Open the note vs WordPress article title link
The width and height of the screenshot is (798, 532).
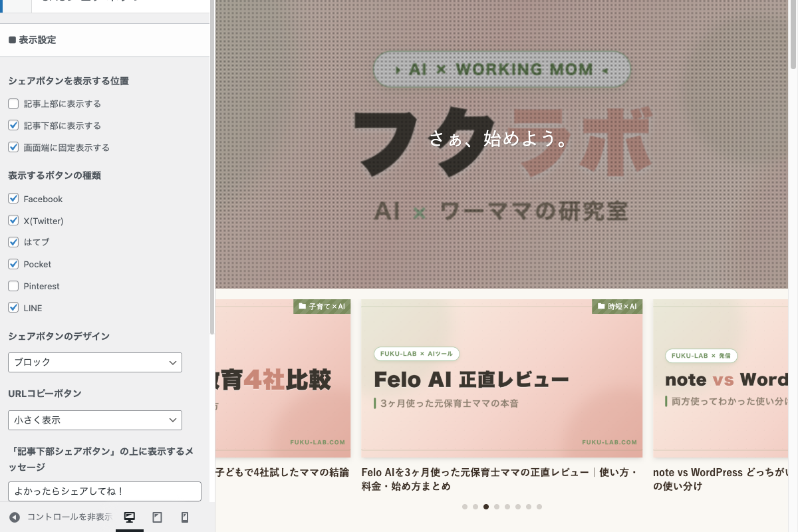click(x=720, y=479)
